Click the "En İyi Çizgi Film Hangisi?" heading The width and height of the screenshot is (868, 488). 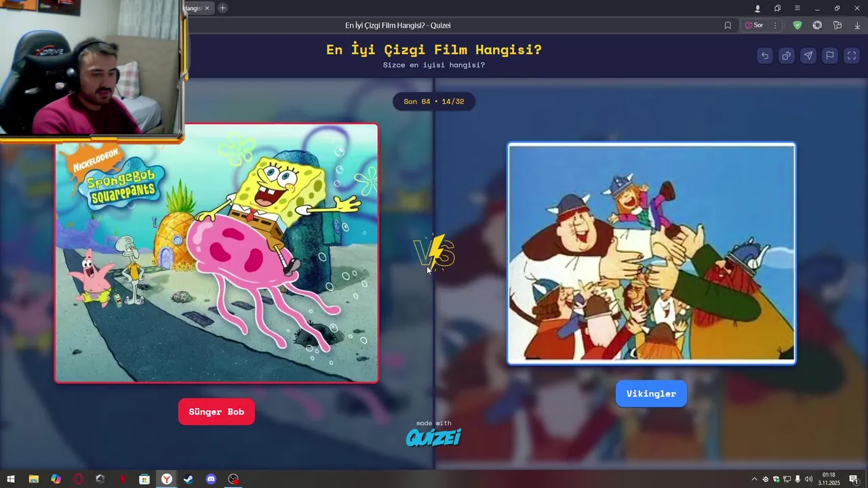tap(434, 49)
